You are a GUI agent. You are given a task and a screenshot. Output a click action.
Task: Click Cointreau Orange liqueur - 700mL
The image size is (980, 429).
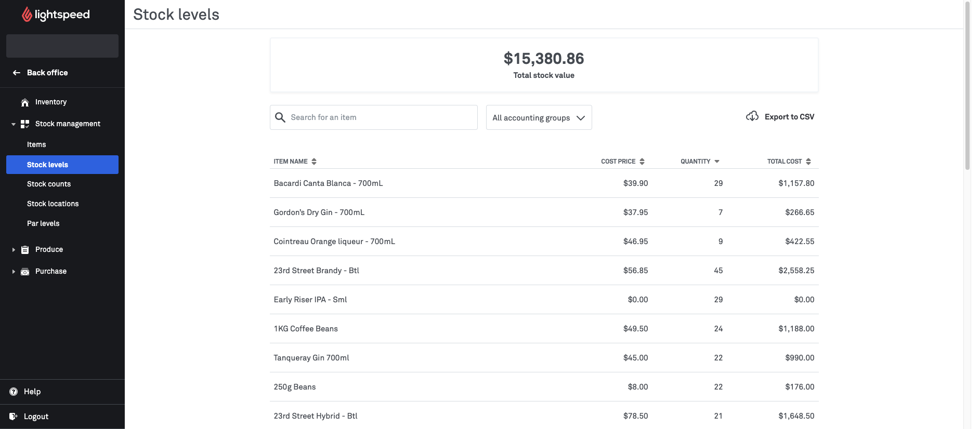(x=334, y=242)
